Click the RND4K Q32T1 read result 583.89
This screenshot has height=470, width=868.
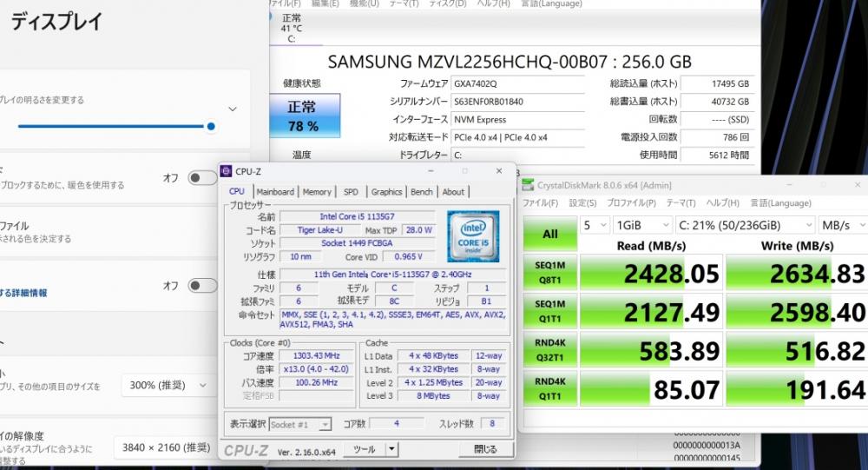point(651,350)
